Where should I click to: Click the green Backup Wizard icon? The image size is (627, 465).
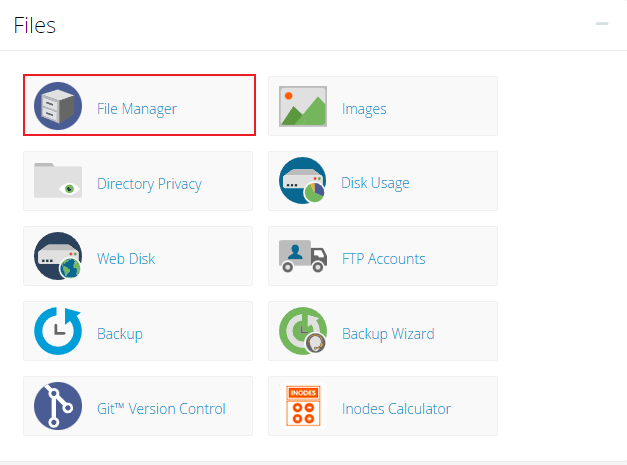coord(303,331)
